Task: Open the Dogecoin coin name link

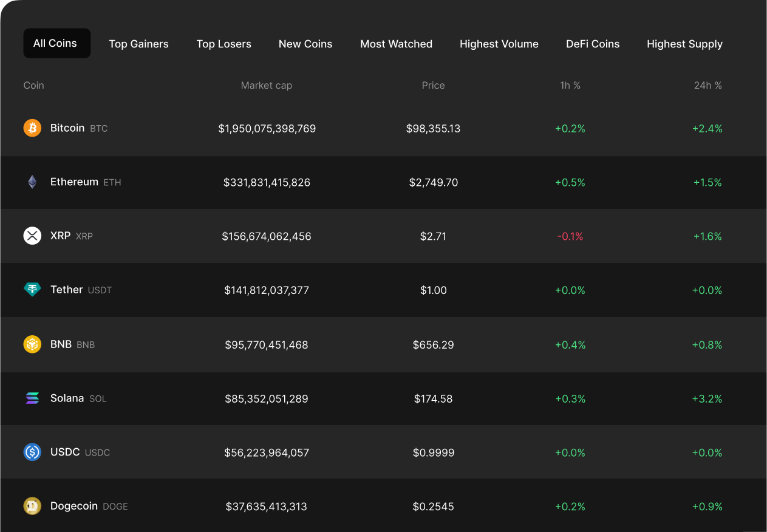Action: (74, 506)
